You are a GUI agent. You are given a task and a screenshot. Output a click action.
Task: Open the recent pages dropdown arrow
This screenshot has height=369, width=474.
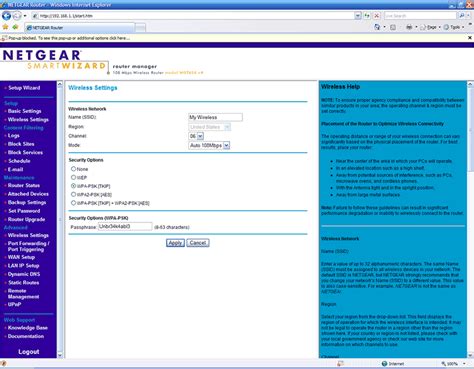25,16
